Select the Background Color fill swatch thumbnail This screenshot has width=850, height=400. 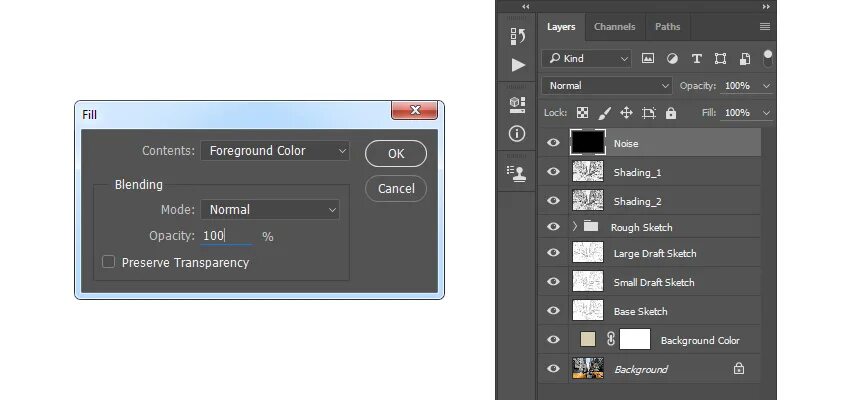588,339
